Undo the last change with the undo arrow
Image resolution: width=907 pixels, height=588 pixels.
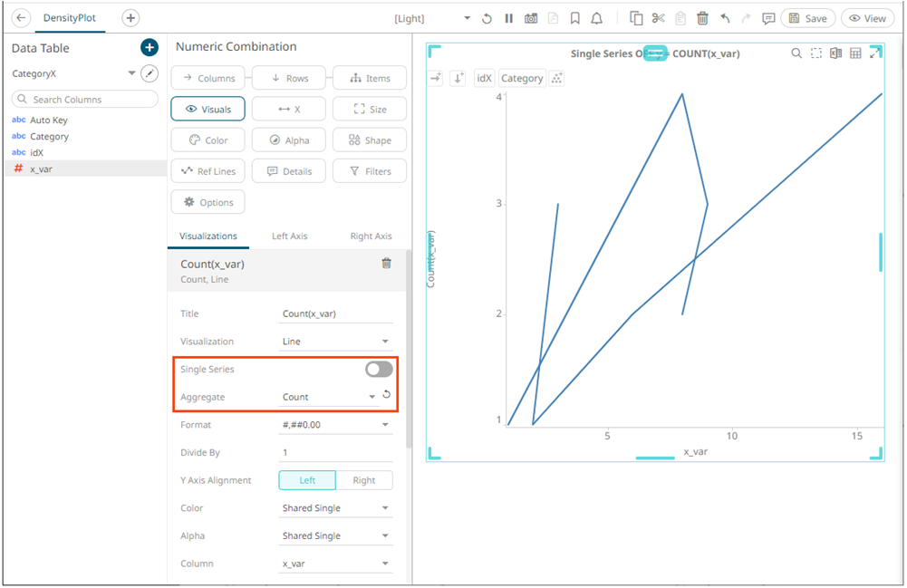[x=725, y=18]
